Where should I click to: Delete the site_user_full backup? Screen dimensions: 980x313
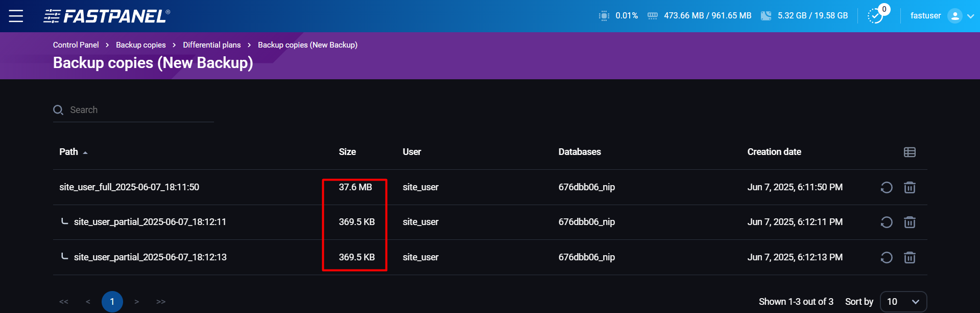tap(910, 188)
